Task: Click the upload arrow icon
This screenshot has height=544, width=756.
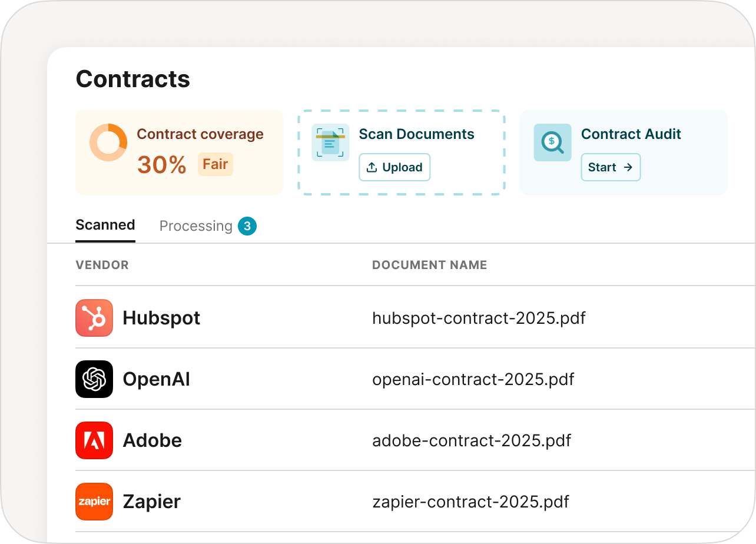Action: [372, 167]
